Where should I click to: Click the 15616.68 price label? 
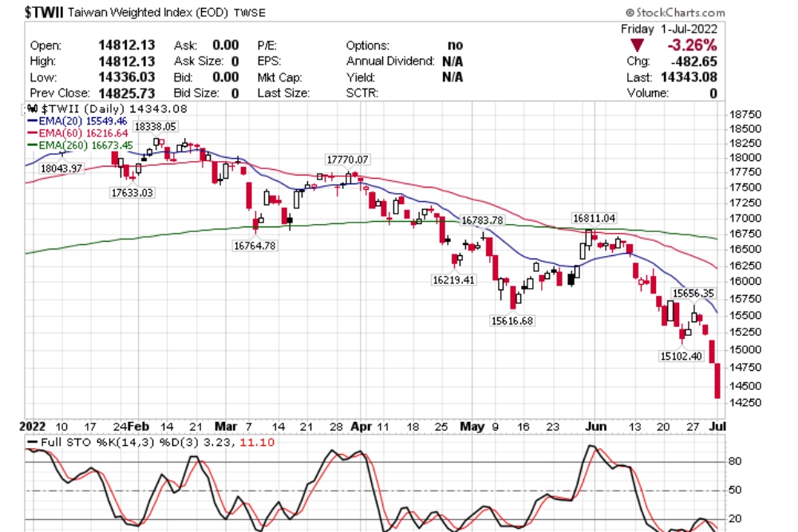click(512, 321)
